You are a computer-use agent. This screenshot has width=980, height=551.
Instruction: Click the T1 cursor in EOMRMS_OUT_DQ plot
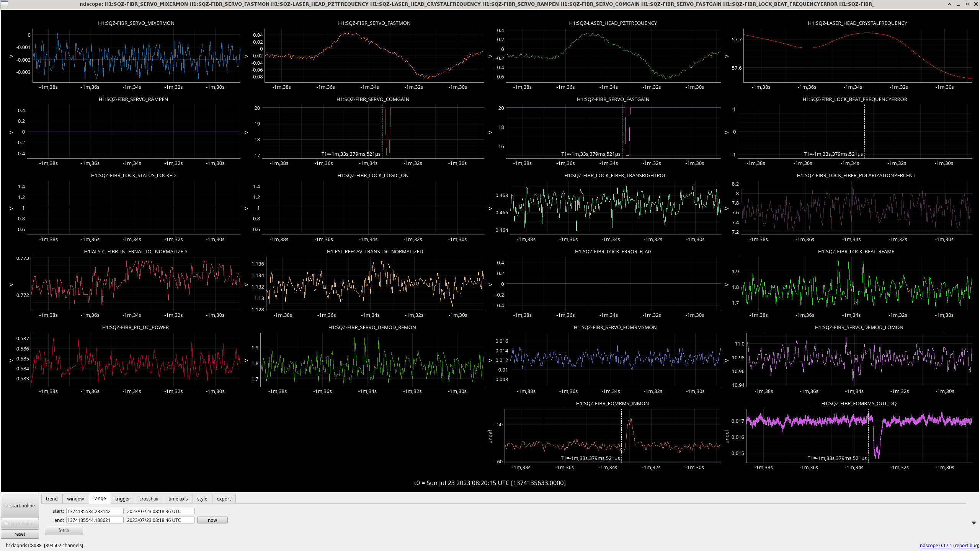868,435
